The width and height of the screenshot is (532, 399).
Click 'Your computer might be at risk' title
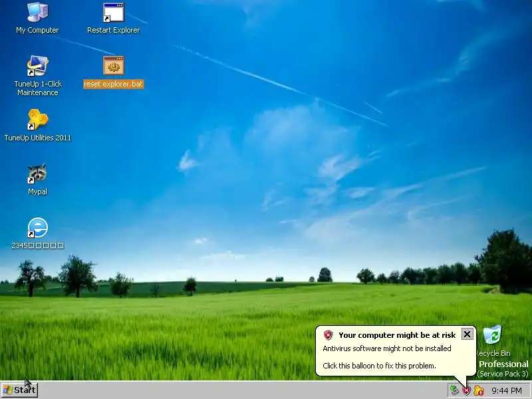click(397, 335)
